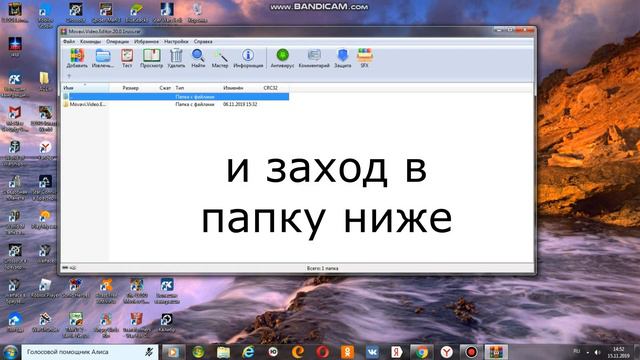
Task: Click the Добавить (Add) toolbar icon
Action: pyautogui.click(x=77, y=58)
